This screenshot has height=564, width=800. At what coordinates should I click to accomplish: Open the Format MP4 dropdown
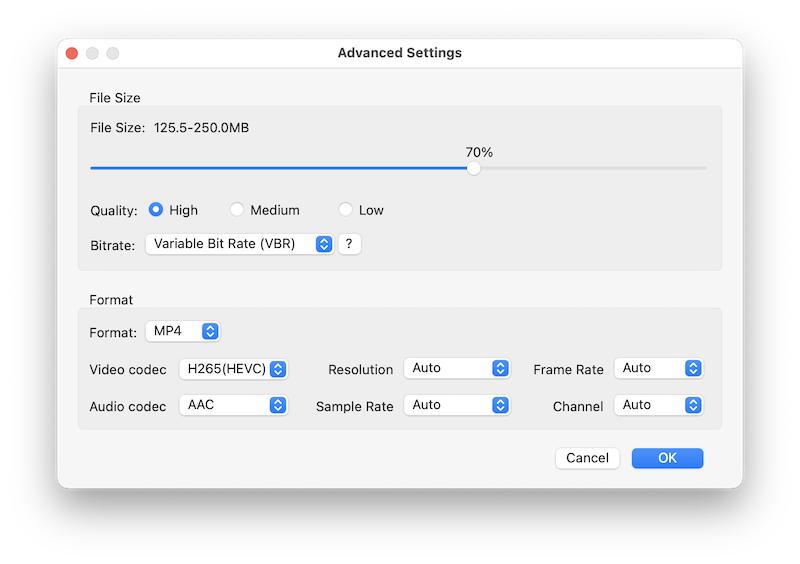(x=183, y=331)
